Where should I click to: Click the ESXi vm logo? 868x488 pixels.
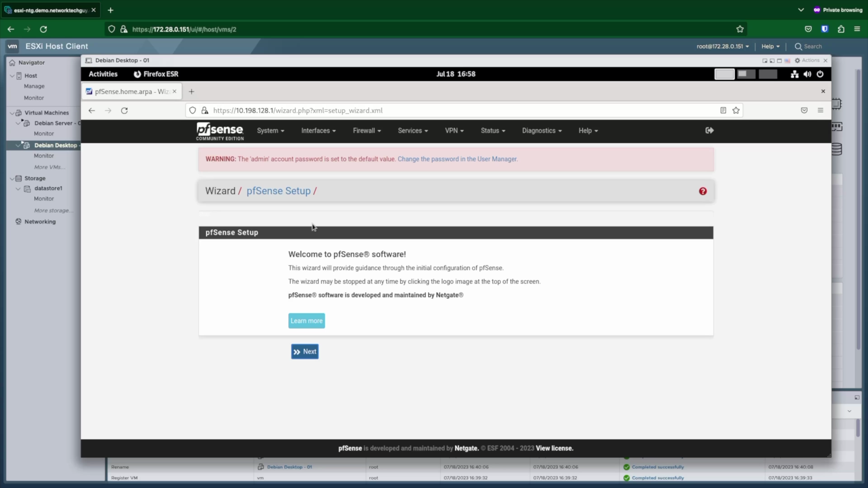click(12, 46)
